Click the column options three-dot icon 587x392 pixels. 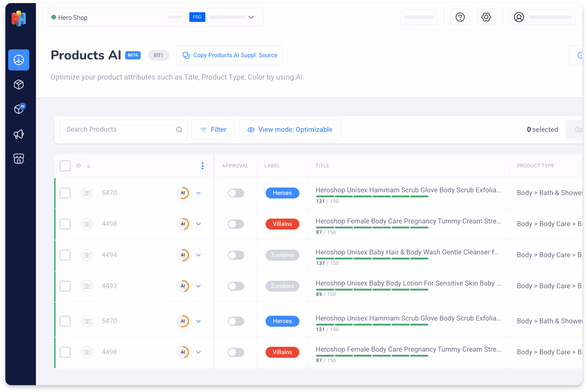pos(202,166)
